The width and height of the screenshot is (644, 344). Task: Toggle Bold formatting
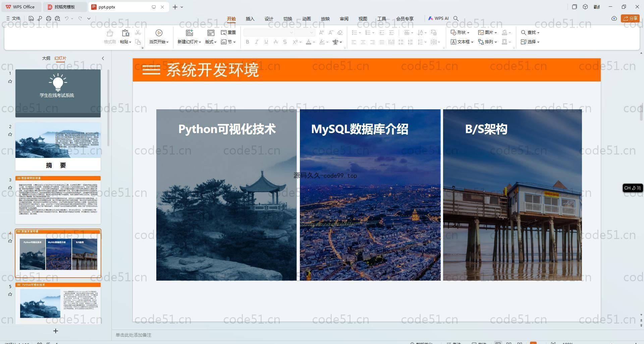pyautogui.click(x=248, y=42)
